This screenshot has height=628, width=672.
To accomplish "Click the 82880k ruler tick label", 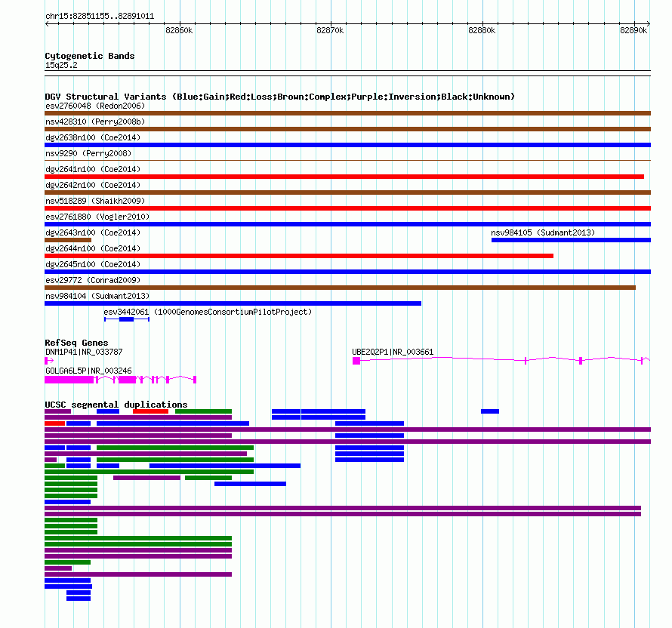I will pyautogui.click(x=482, y=30).
